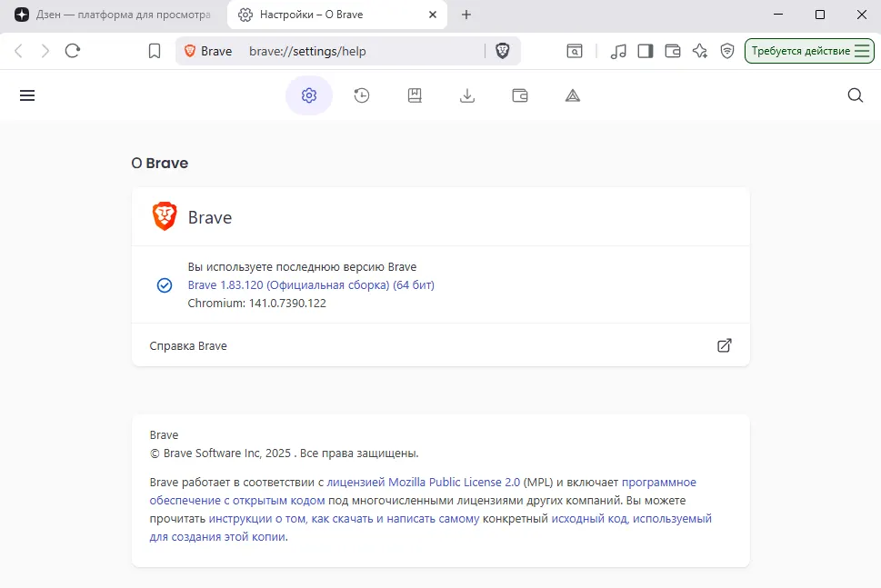Open the Playlist music note icon

pyautogui.click(x=618, y=51)
